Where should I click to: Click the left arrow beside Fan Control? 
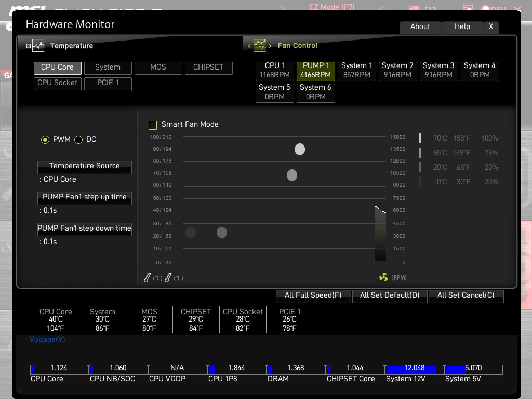[249, 46]
